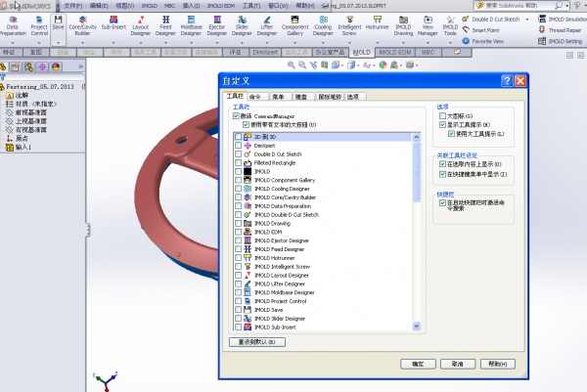The height and width of the screenshot is (392, 587).
Task: Open Thread Repair
Action: click(x=560, y=30)
